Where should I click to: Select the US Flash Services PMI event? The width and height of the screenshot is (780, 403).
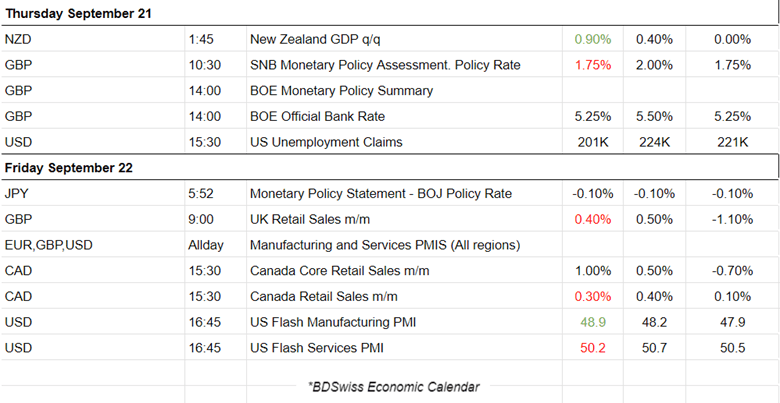317,348
